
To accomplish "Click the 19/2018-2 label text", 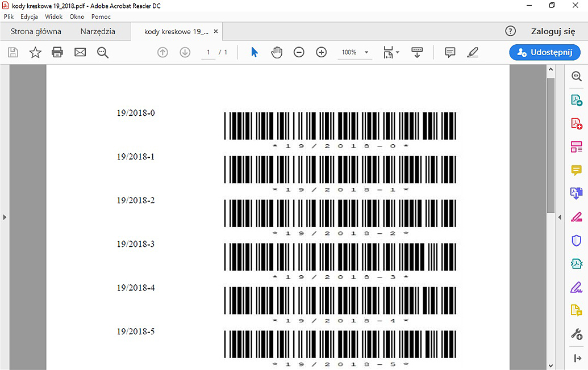I will click(x=136, y=200).
